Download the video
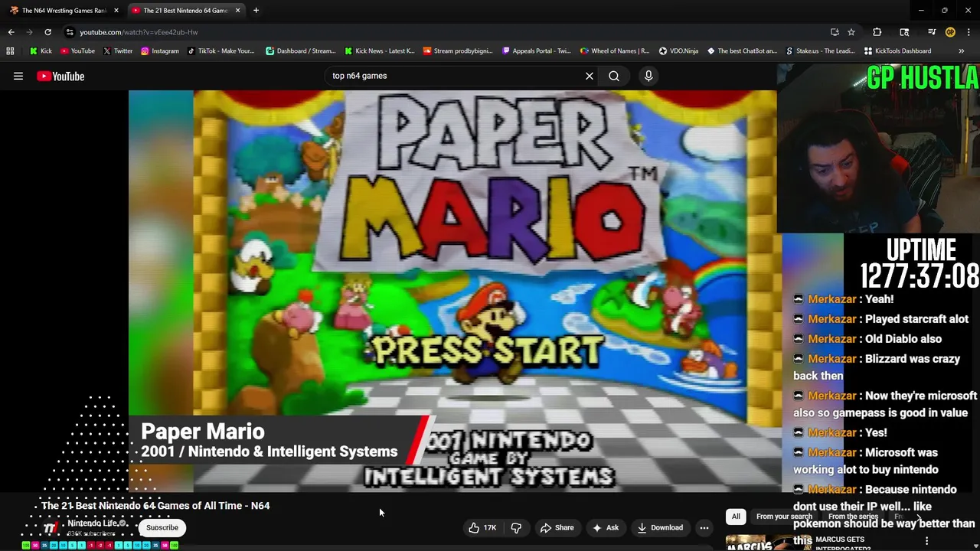This screenshot has height=551, width=980. tap(660, 527)
